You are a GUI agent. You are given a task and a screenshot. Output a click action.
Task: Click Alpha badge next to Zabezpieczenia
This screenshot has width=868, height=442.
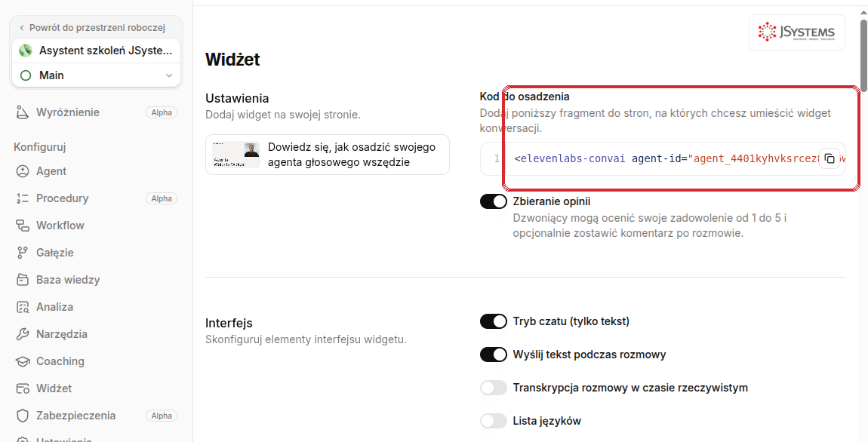pyautogui.click(x=162, y=416)
